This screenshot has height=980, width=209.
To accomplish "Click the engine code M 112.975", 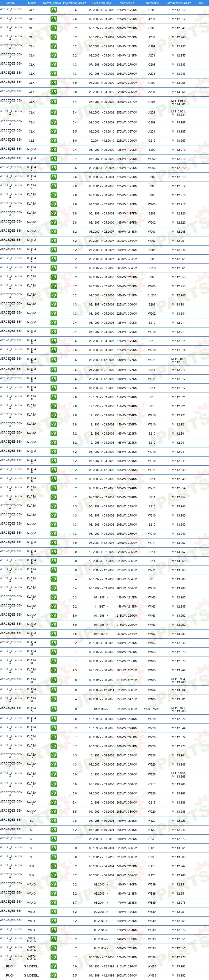I will [179, 747].
